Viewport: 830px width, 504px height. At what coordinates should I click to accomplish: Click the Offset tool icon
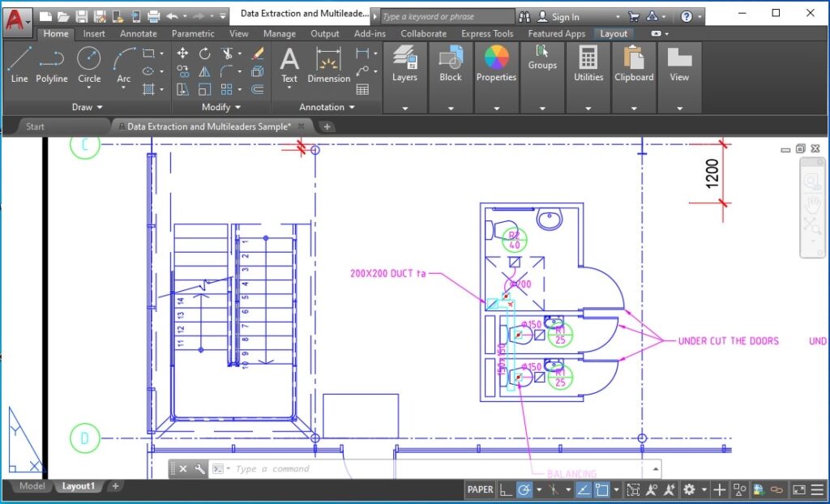click(x=258, y=89)
